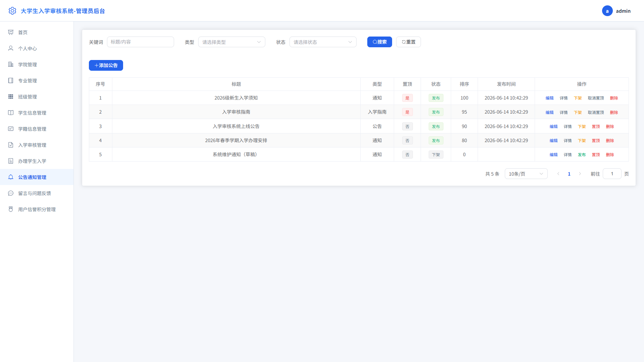Click the 学籍信息管理 card icon

click(x=11, y=129)
